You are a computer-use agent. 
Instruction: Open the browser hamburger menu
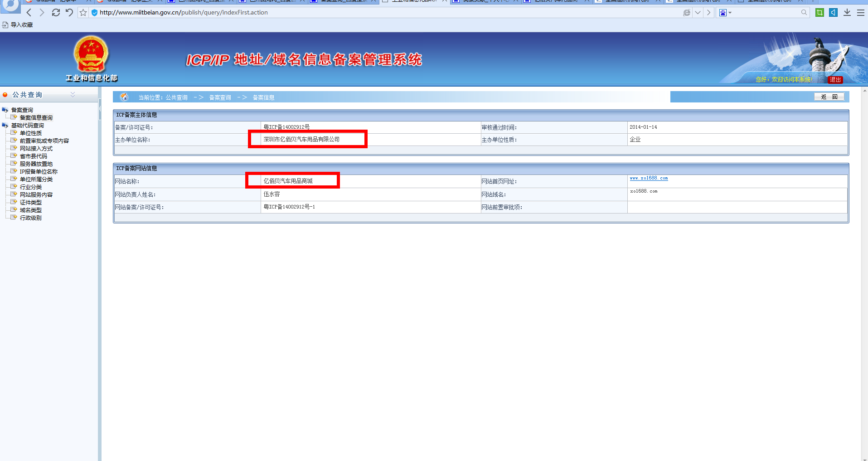tap(860, 13)
